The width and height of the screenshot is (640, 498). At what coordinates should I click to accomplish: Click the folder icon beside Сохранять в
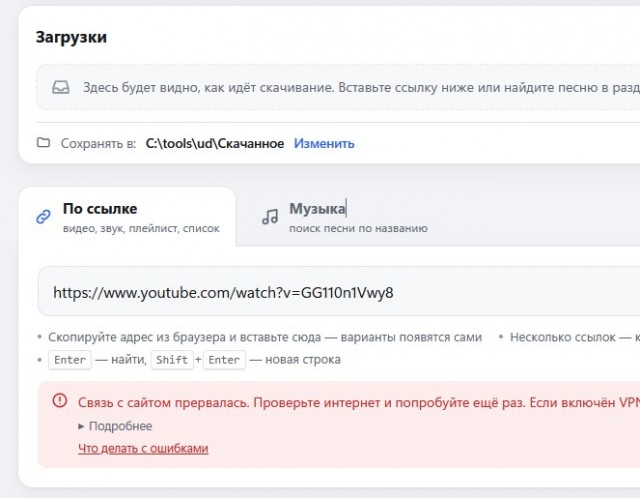coord(43,142)
